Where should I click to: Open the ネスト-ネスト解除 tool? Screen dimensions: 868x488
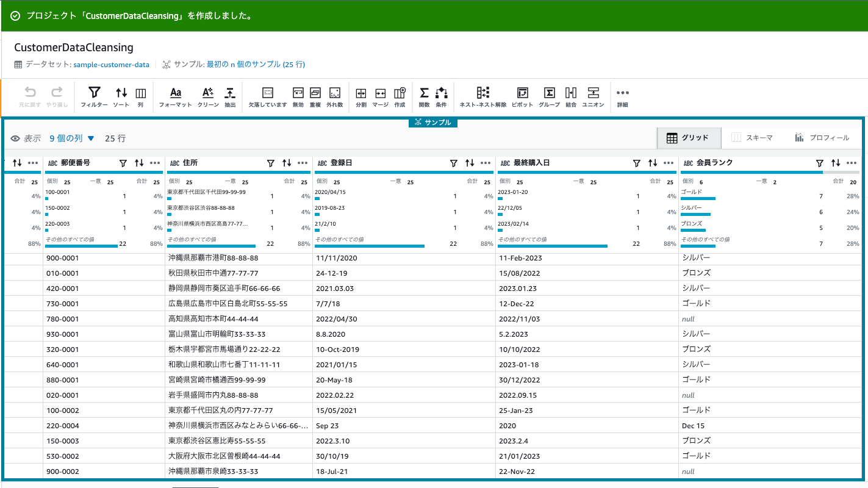tap(483, 97)
